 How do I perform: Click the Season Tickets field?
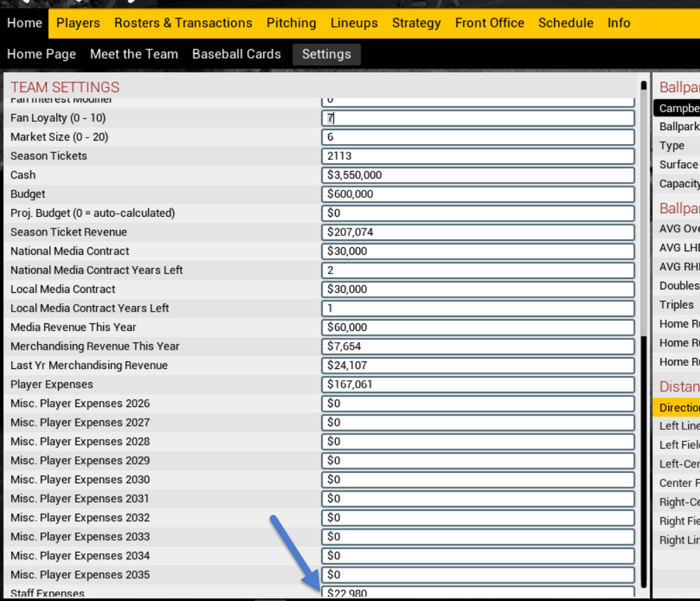478,156
